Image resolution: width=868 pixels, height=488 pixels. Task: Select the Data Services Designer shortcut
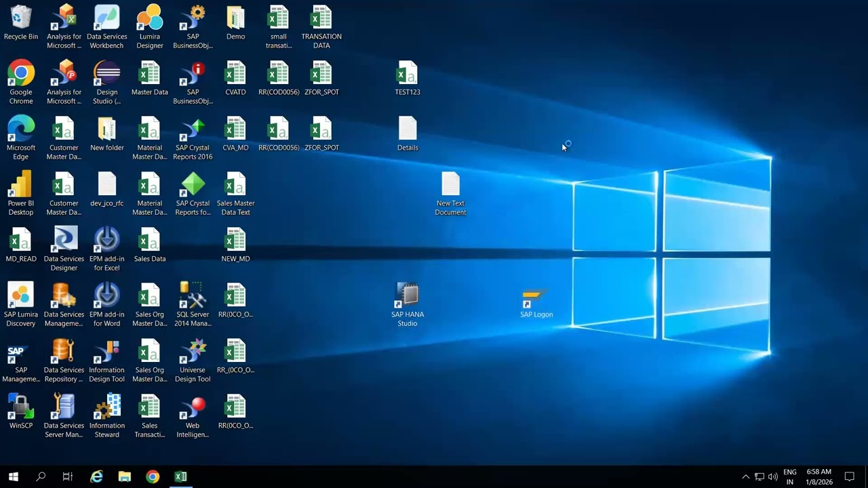[64, 249]
